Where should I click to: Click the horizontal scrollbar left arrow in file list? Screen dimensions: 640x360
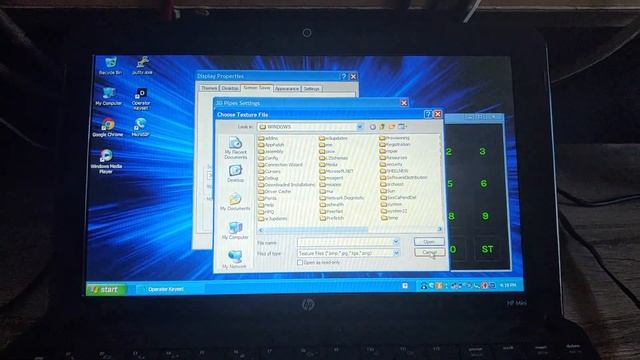coord(261,230)
